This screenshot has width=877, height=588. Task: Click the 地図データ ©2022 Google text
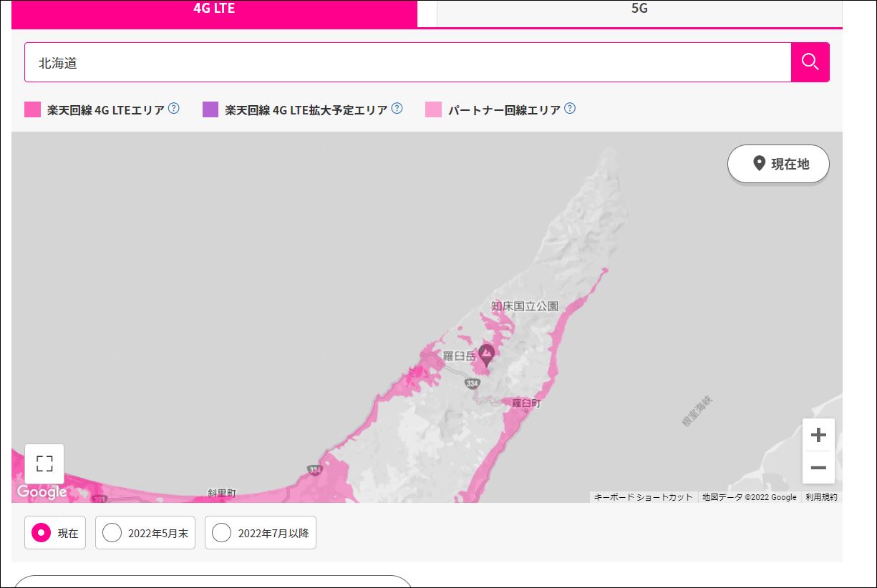point(749,497)
